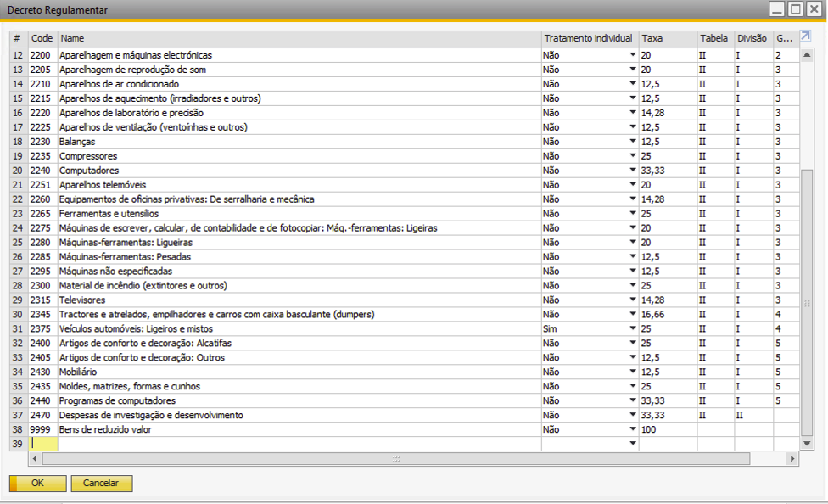Click the Code column header
828x504 pixels.
(42, 39)
